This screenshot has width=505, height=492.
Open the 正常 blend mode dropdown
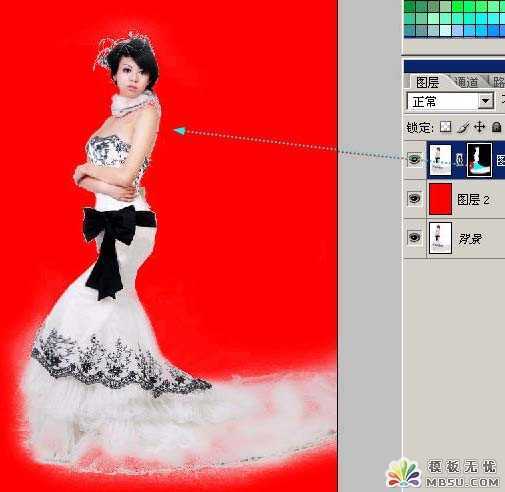coord(450,101)
